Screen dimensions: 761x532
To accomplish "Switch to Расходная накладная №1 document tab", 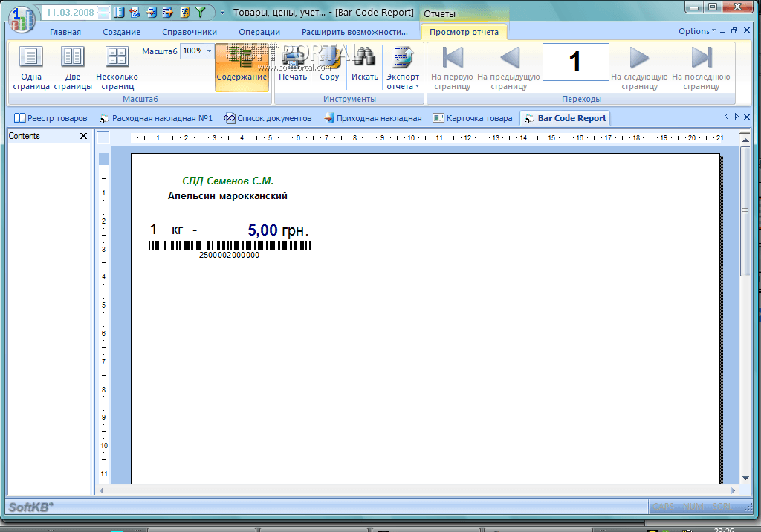I will pos(156,118).
